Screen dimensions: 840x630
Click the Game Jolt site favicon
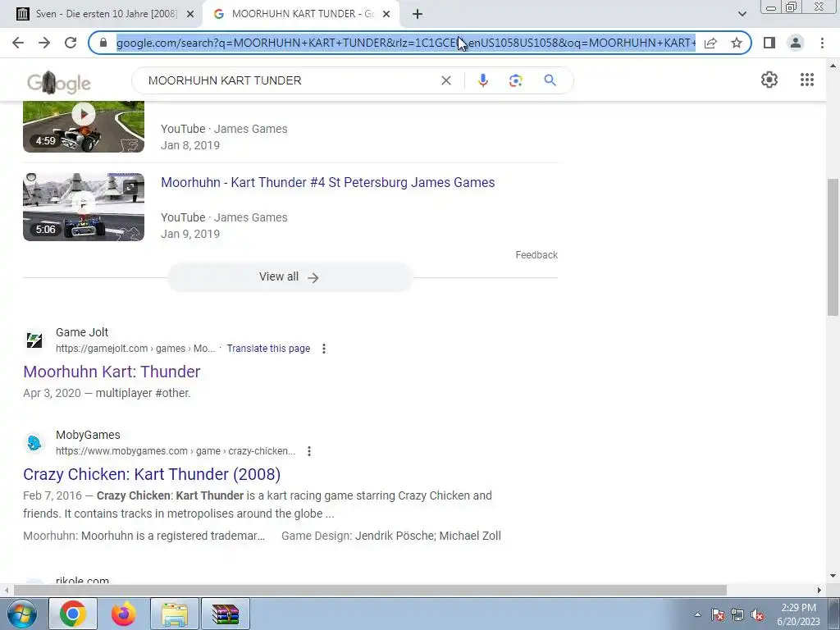pos(34,340)
